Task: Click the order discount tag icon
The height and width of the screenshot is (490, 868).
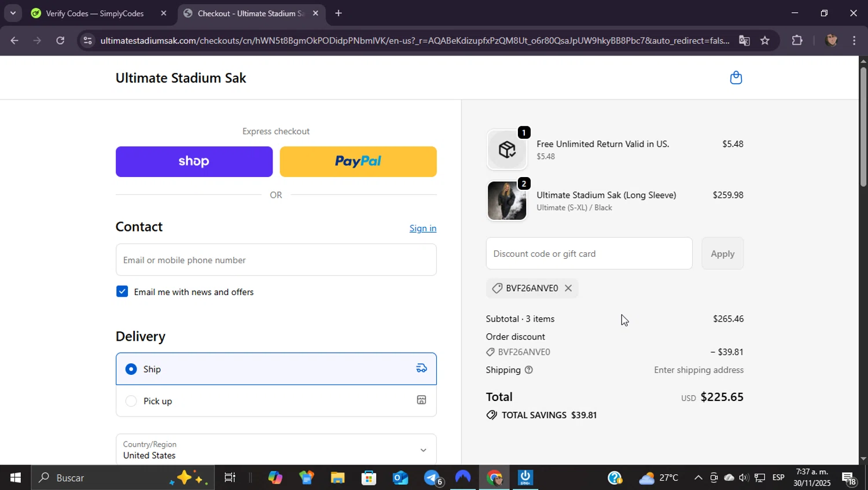Action: pos(490,352)
